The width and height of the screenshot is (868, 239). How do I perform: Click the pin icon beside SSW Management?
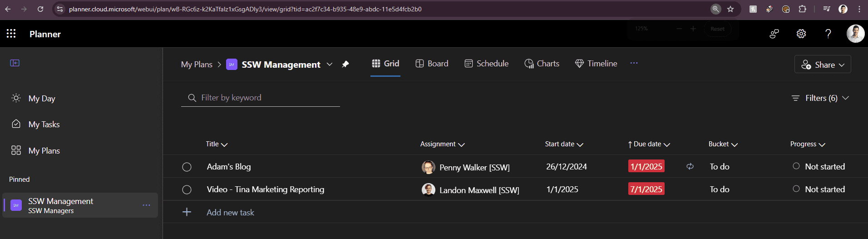(x=345, y=64)
